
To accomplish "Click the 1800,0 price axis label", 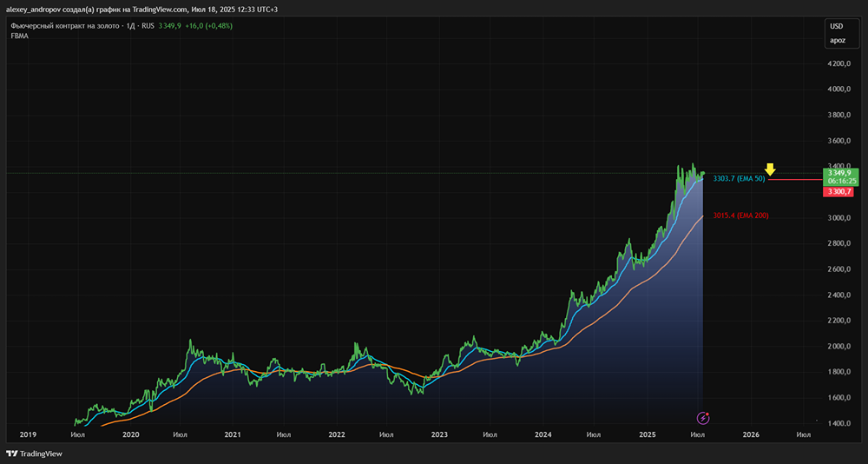I will [x=839, y=372].
